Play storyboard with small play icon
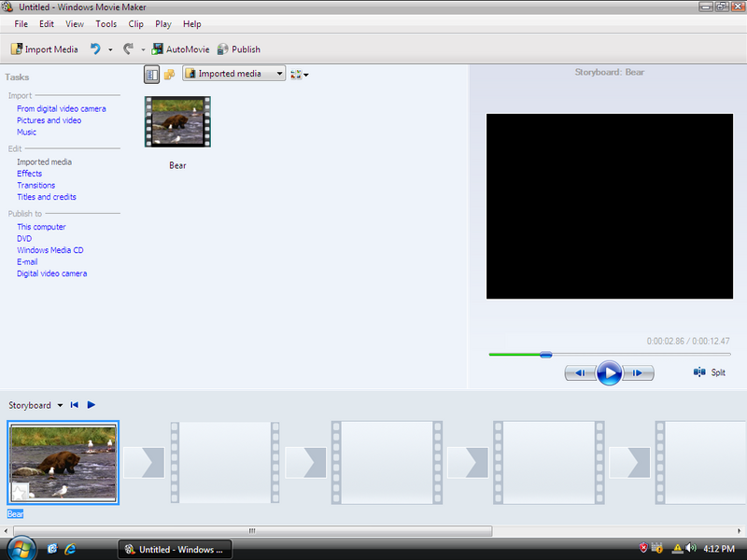 [x=91, y=405]
